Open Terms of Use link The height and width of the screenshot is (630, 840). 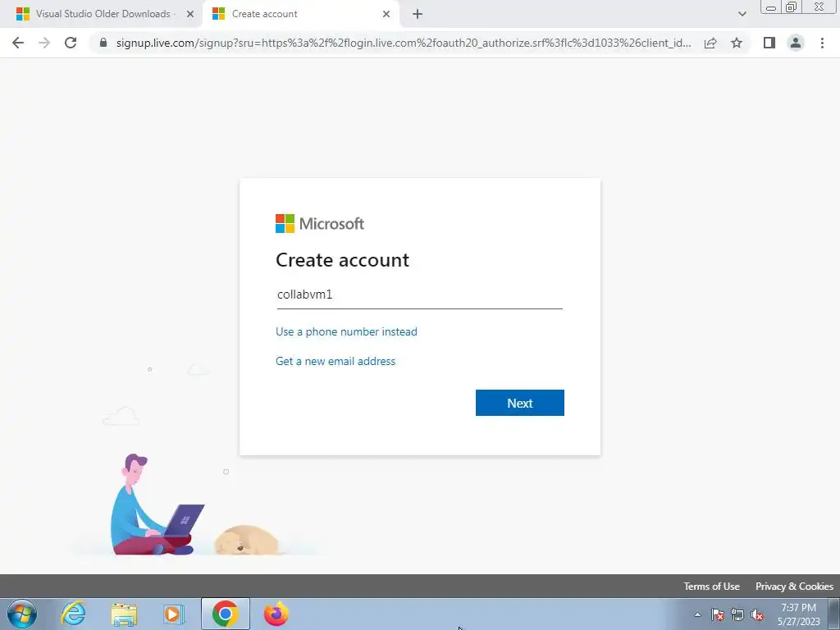click(x=711, y=586)
